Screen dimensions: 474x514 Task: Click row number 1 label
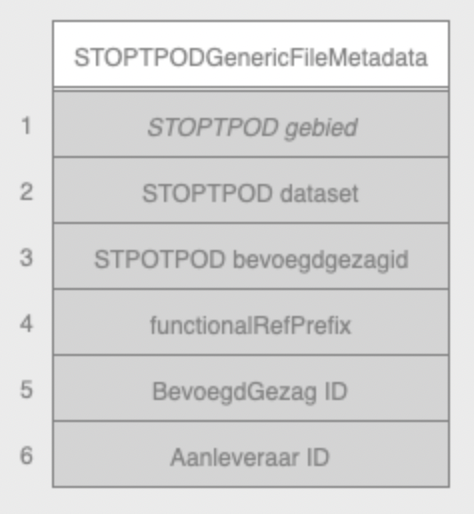[x=26, y=126]
